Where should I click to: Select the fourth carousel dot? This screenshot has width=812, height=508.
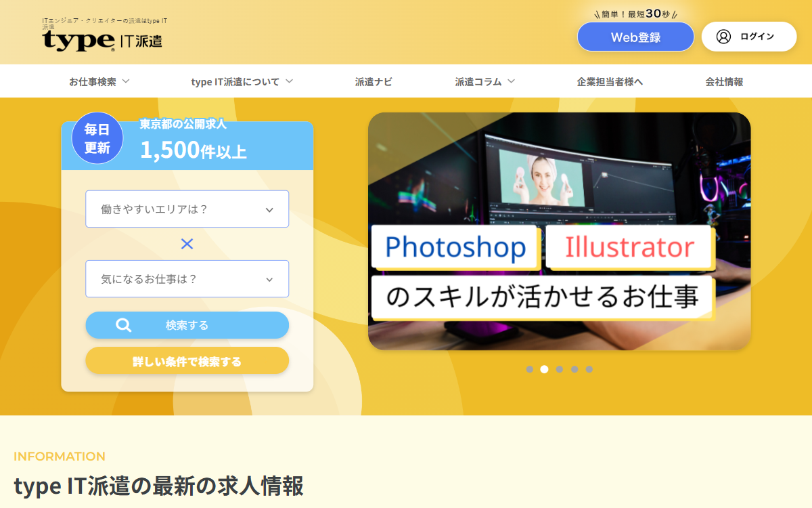[x=574, y=369]
